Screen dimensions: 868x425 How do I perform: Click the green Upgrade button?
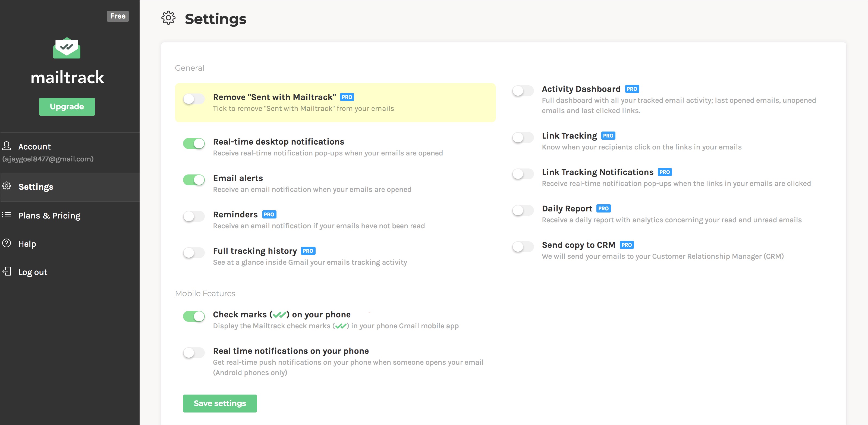point(67,107)
